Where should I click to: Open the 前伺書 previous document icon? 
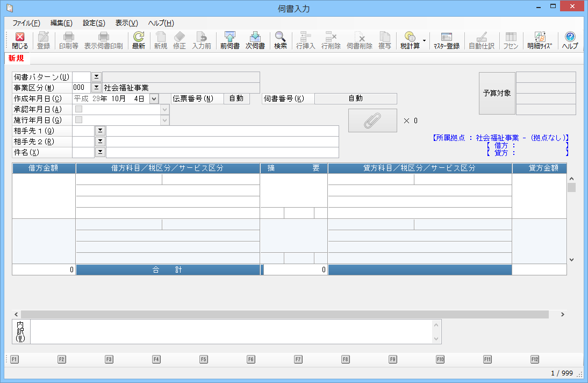[230, 41]
